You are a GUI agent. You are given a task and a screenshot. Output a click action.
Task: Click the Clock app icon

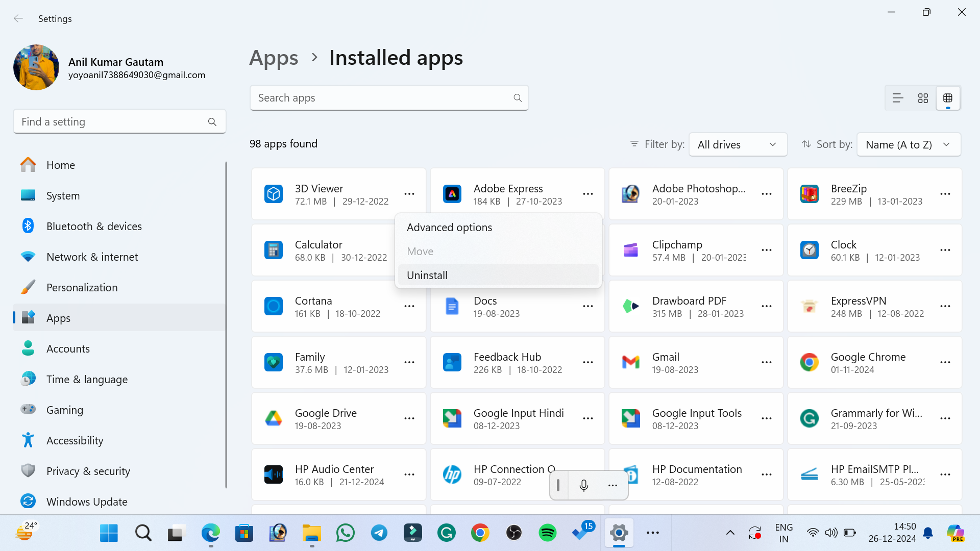click(810, 250)
